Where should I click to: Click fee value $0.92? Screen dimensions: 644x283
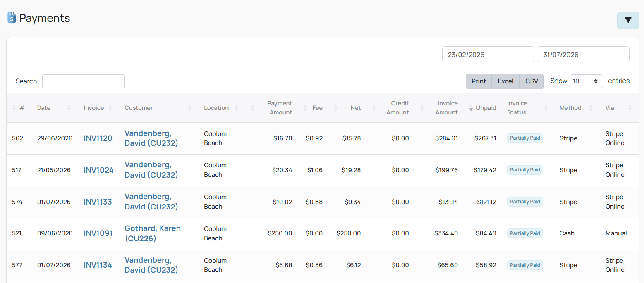pos(314,138)
